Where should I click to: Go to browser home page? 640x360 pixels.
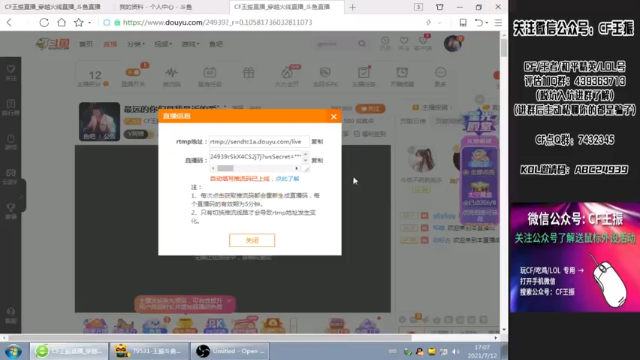point(61,22)
